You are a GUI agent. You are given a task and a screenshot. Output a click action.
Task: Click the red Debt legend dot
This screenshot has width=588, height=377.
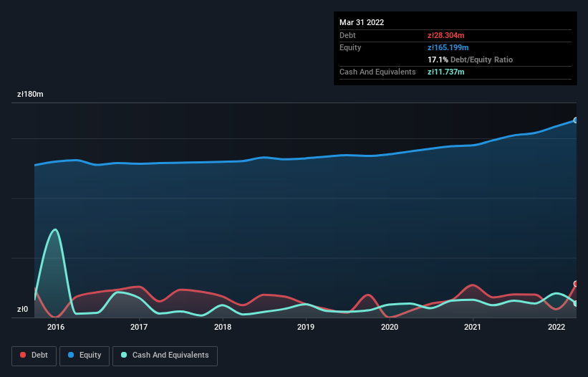click(x=23, y=355)
